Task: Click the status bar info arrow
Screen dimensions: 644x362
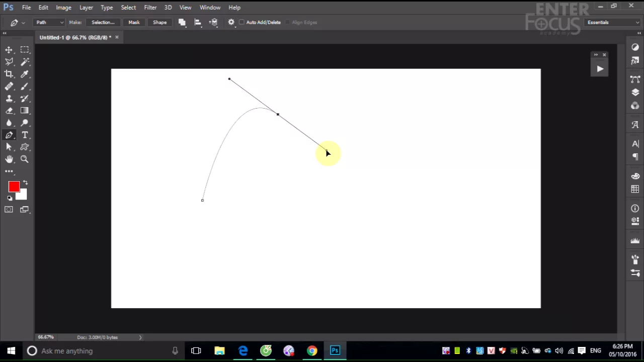Action: click(140, 337)
